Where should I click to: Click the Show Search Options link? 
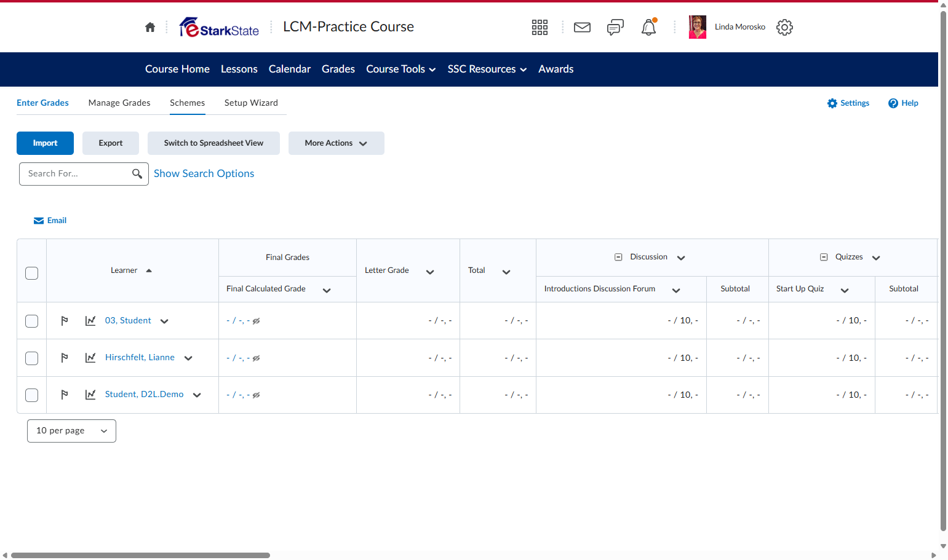(x=204, y=174)
